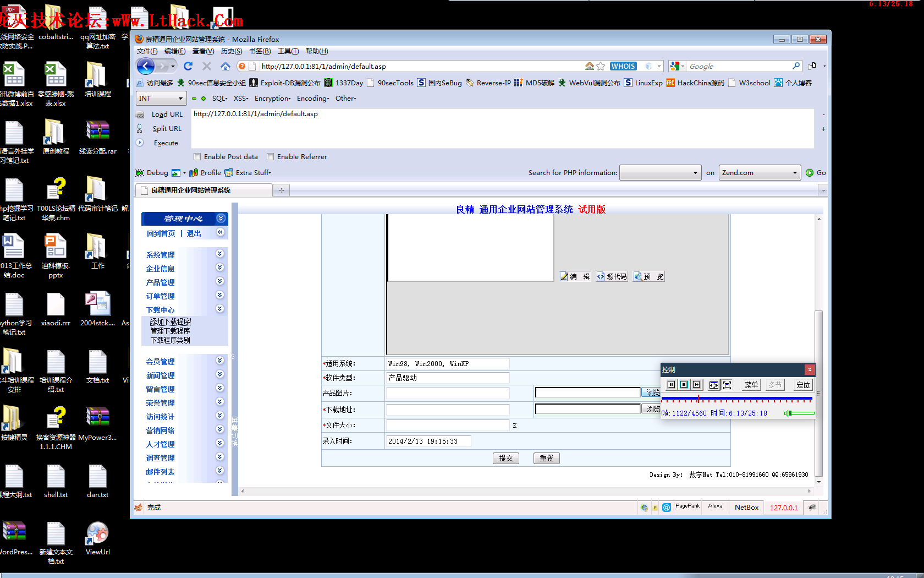The width and height of the screenshot is (924, 578).
Task: Bookmark this page with the star icon
Action: [601, 66]
